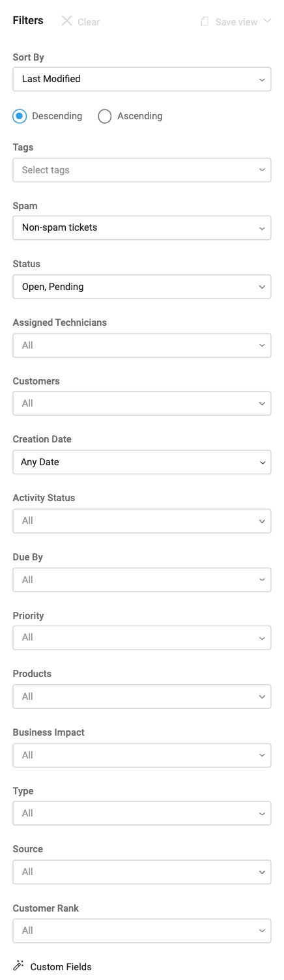The height and width of the screenshot is (980, 284).
Task: Click the Save view button text
Action: (x=236, y=22)
